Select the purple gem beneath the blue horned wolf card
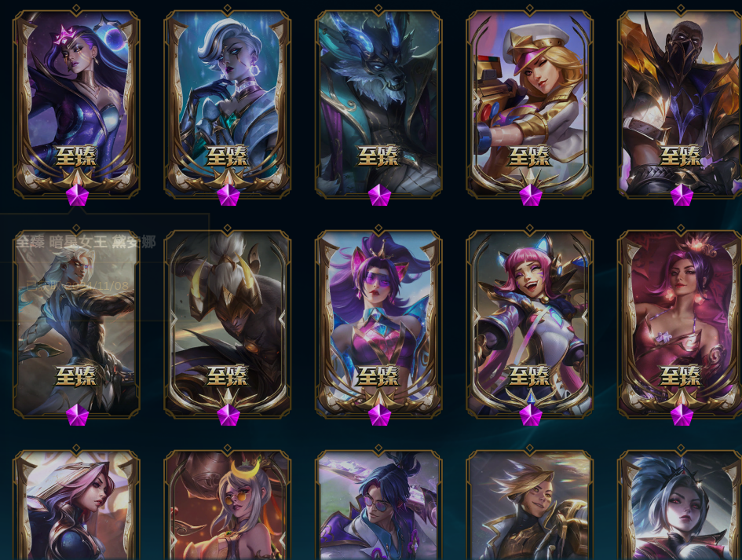 [x=379, y=195]
